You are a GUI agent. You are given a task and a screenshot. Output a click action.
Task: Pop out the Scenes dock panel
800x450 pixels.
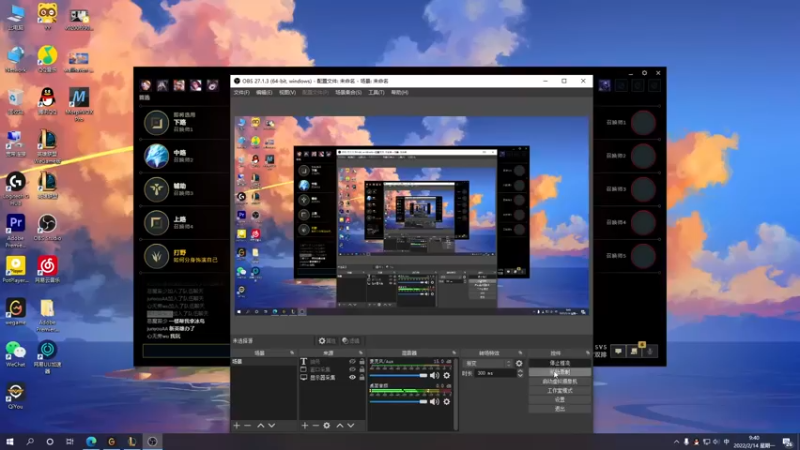tap(292, 353)
